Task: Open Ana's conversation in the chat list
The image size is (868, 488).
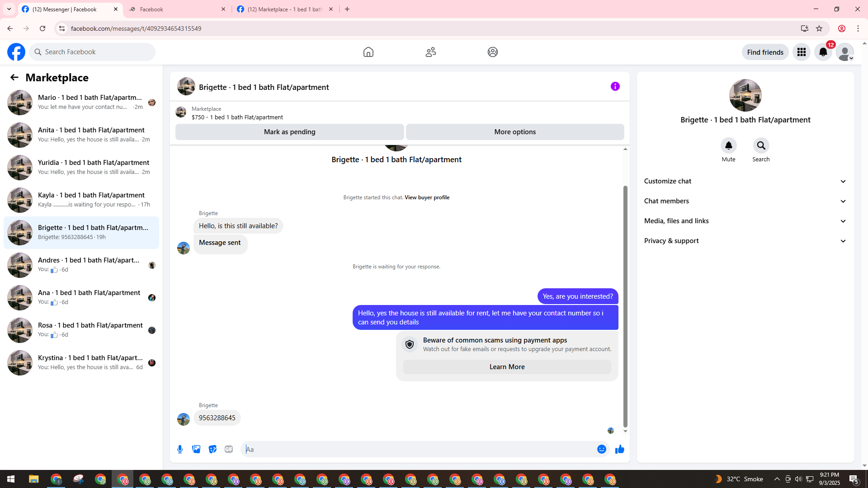Action: tap(81, 298)
